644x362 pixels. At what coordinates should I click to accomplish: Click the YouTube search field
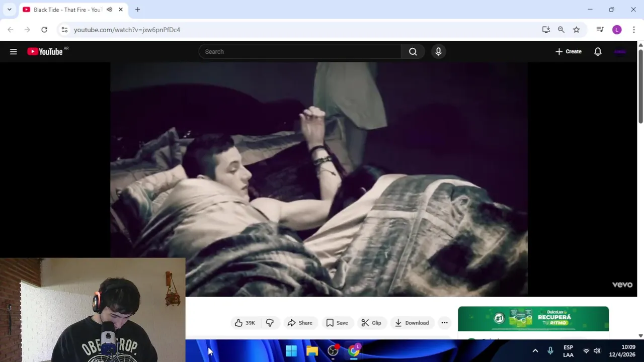[300, 51]
